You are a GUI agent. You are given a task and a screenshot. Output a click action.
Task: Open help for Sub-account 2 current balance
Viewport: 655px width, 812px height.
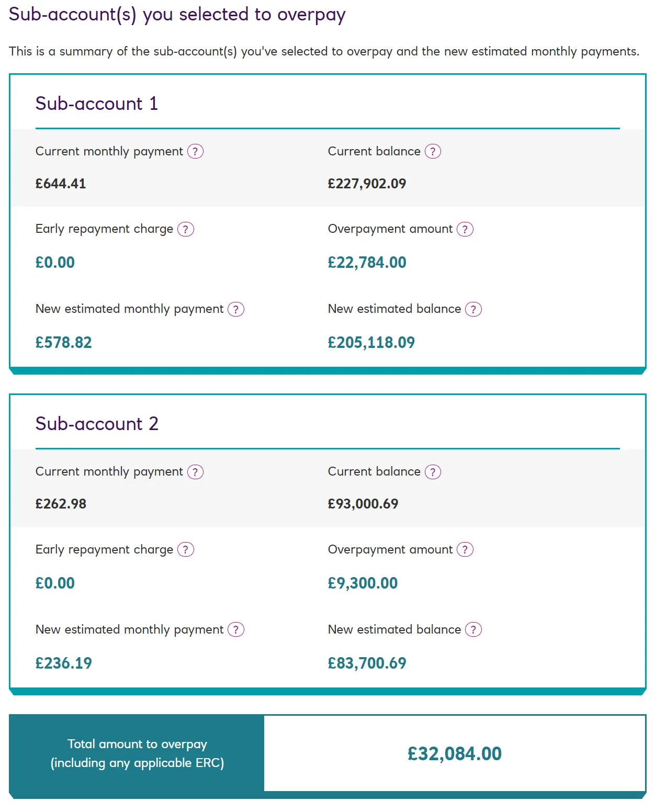pos(433,472)
